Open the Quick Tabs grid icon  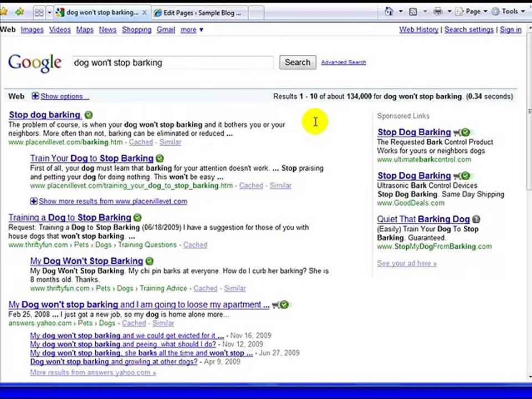point(39,13)
